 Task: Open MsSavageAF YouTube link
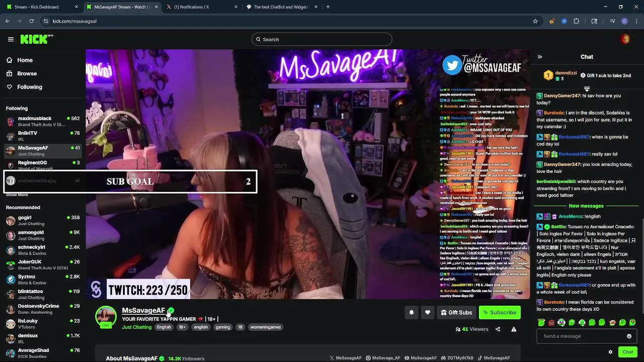(421, 358)
